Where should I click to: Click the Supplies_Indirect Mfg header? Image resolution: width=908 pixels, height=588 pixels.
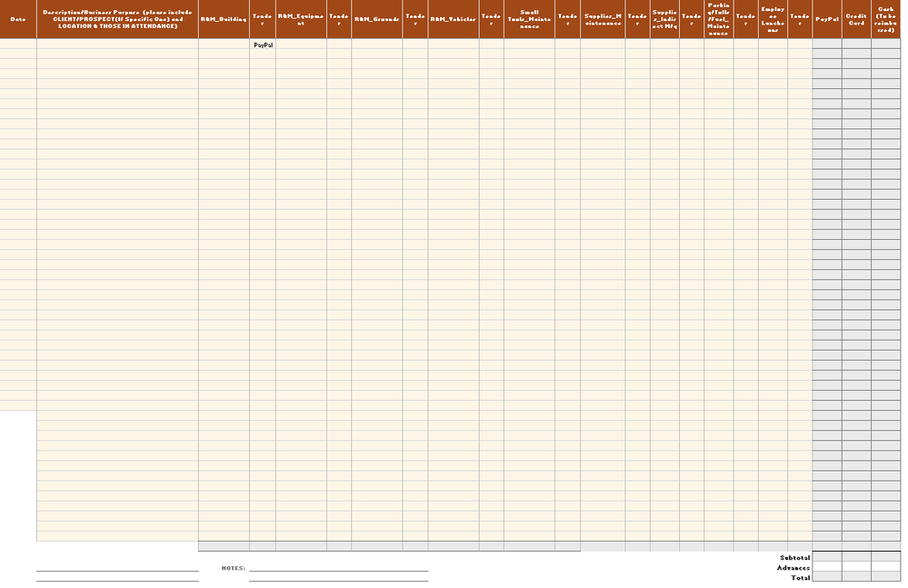click(664, 19)
